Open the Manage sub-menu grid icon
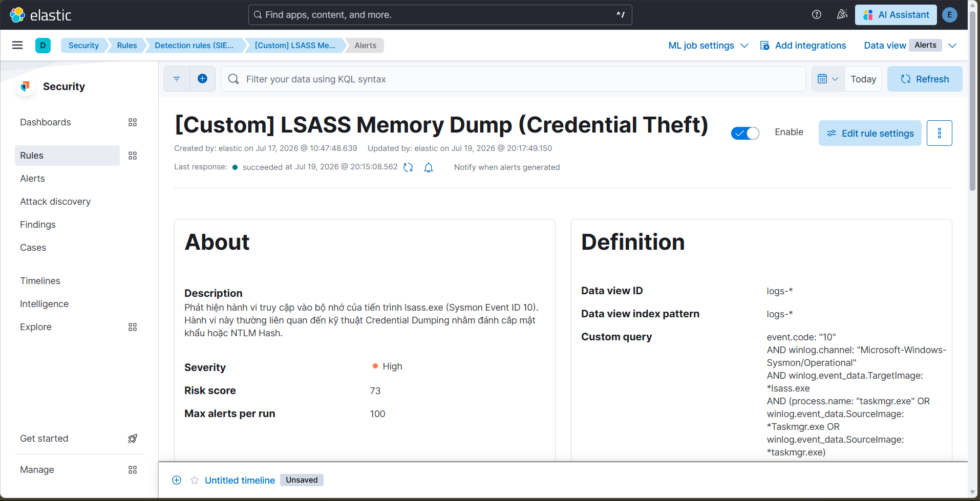The image size is (980, 501). (133, 470)
